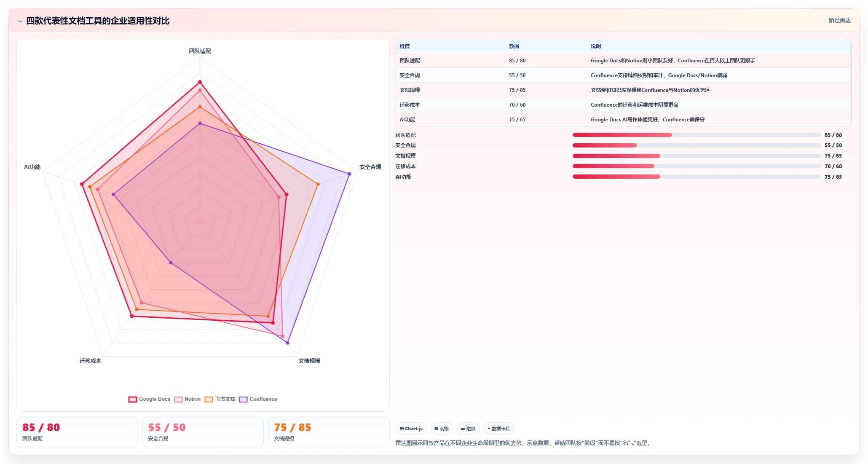Click the 迁移成本 table row label
Screen dimensions: 868x464
(410, 105)
